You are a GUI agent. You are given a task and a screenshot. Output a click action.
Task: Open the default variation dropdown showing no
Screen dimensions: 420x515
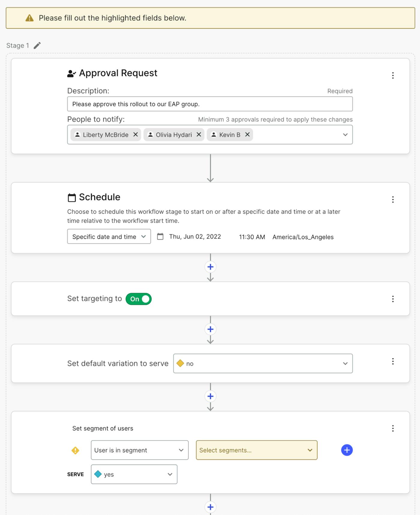pos(263,363)
